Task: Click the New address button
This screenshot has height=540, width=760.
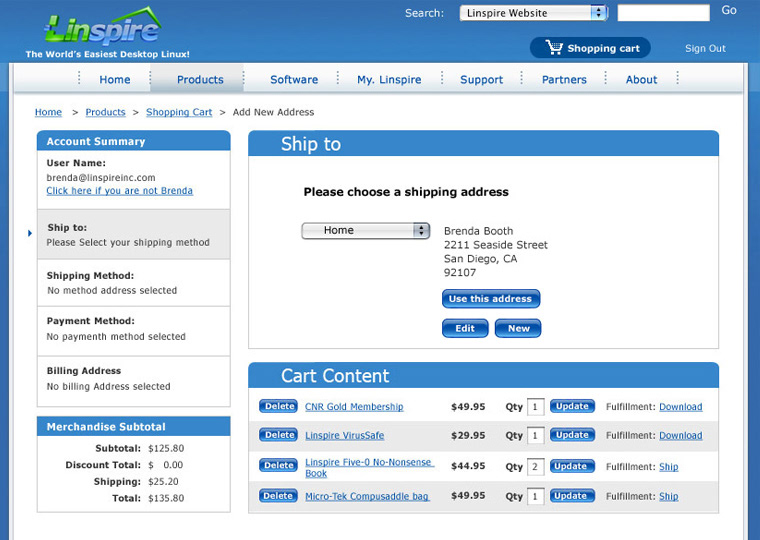Action: [x=518, y=328]
